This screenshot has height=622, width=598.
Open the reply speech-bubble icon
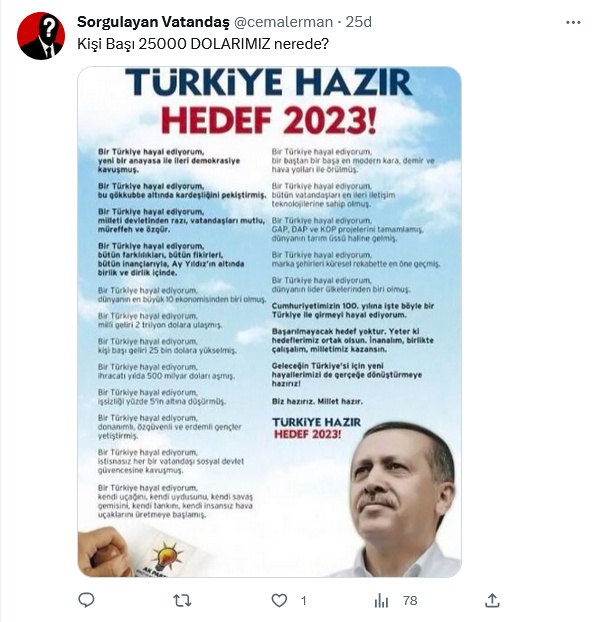(x=86, y=600)
